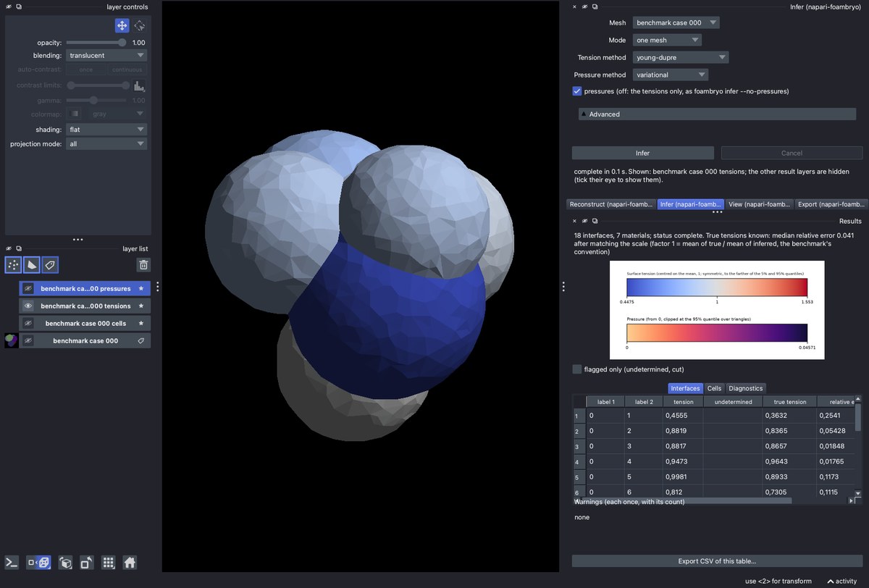This screenshot has height=588, width=869.
Task: Adjust the opacity slider
Action: tap(96, 43)
